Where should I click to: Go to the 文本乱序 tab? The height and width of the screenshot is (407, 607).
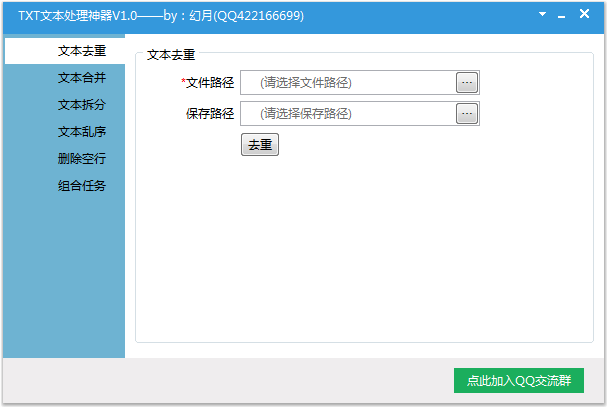coord(65,132)
